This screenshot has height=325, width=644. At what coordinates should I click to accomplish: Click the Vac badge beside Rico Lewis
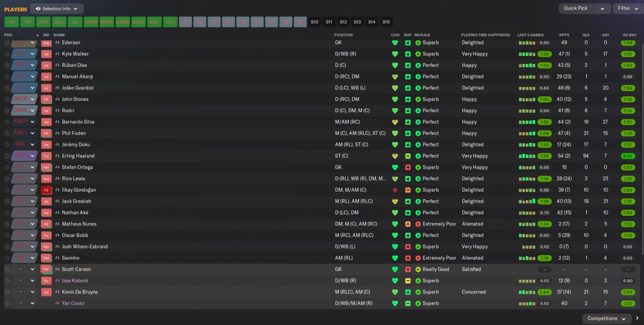(46, 179)
